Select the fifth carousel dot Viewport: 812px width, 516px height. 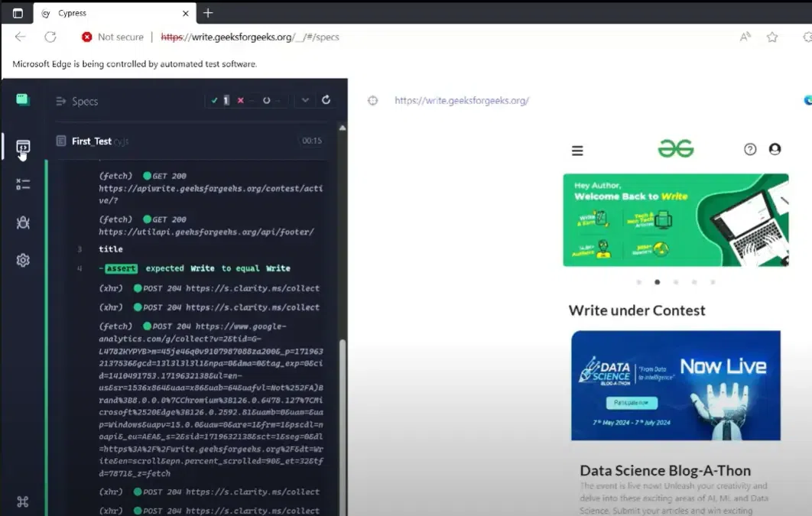coord(713,282)
